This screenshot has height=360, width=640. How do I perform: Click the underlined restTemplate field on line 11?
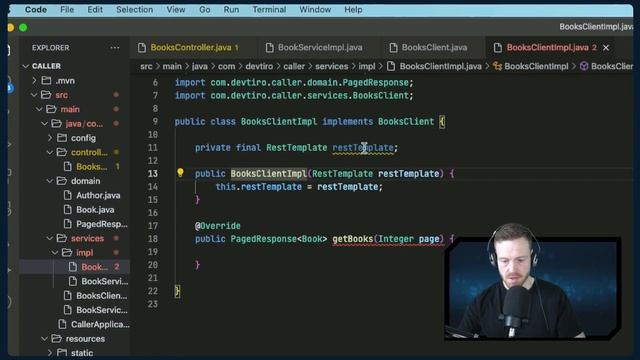(363, 148)
